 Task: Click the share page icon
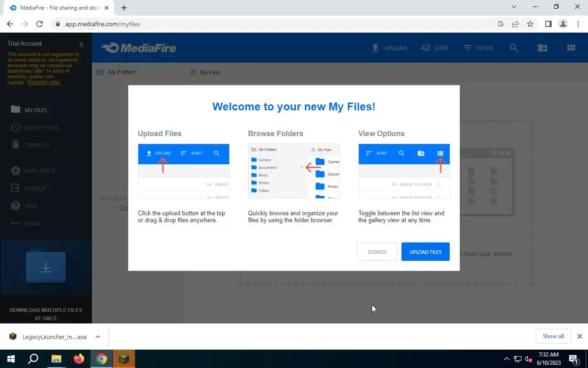tap(515, 24)
